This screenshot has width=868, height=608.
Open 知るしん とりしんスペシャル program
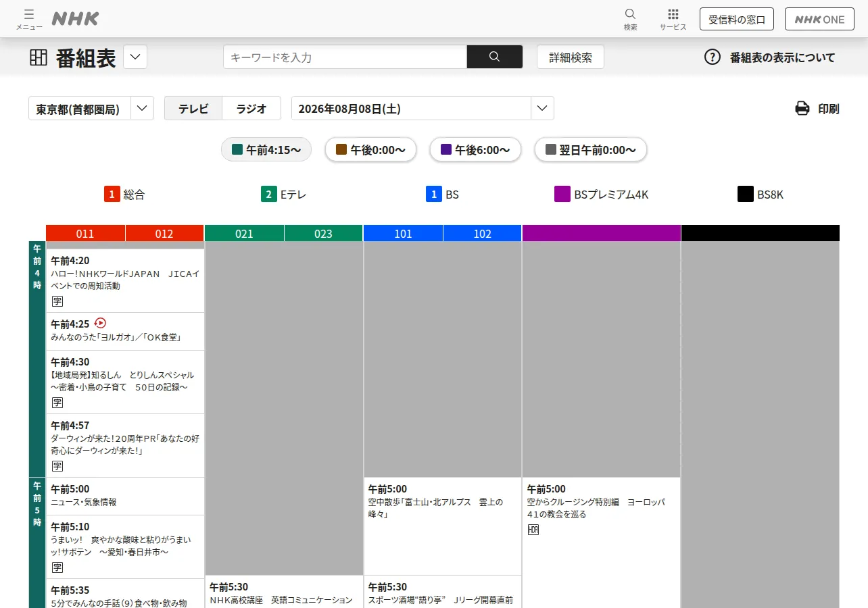125,382
